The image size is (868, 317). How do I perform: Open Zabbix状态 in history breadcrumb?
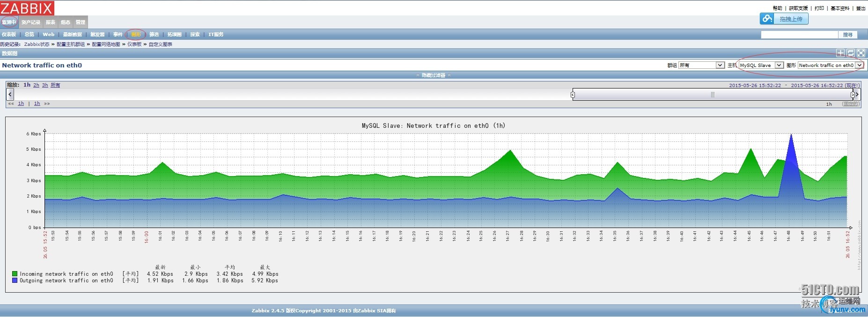coord(37,44)
